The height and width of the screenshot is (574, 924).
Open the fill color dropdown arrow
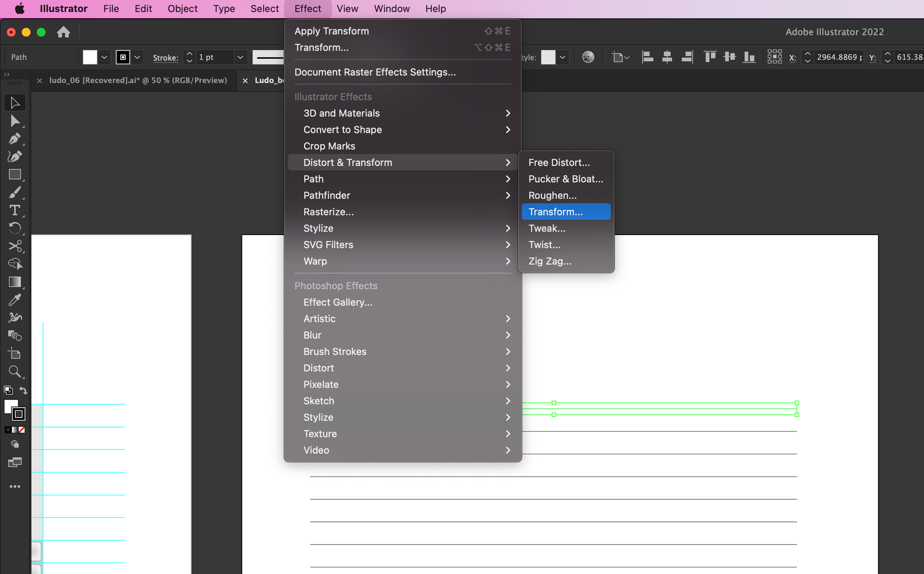click(x=104, y=57)
